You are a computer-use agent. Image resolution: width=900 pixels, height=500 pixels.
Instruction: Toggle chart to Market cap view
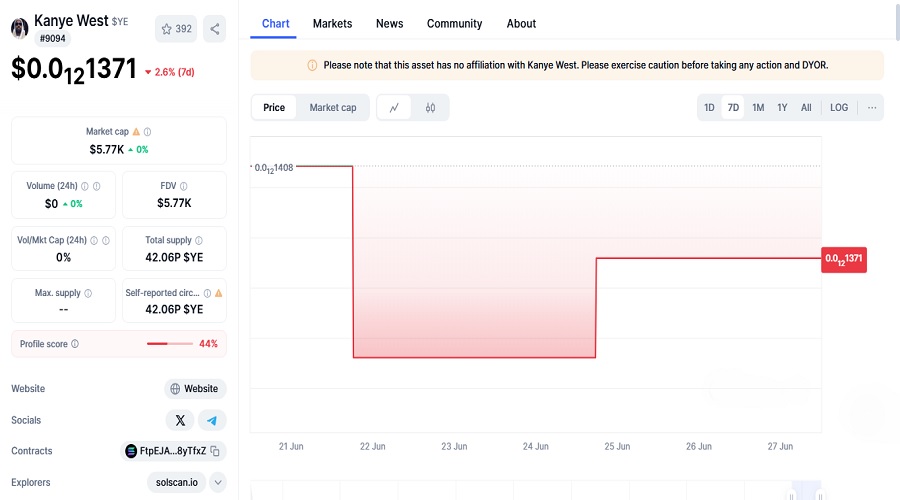pos(332,108)
